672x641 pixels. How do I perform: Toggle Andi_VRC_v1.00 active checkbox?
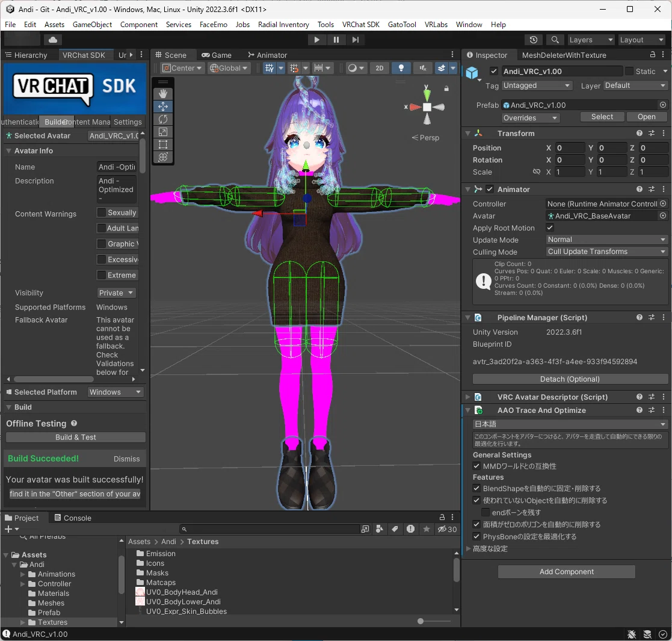pos(494,71)
